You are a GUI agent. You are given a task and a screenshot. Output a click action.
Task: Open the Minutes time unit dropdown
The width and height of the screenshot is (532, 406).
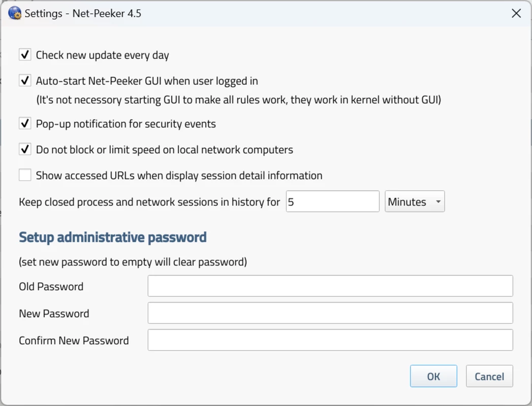(415, 201)
